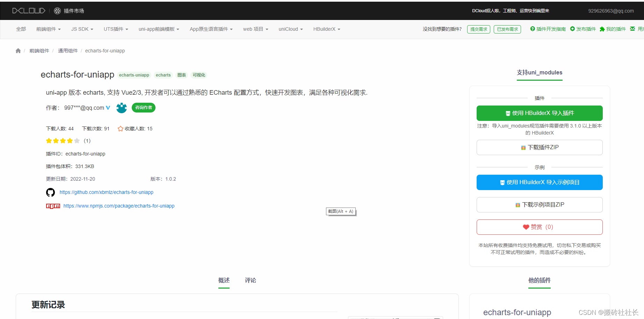Click the 插件市场 puzzle icon in header
Viewport: 644px width, 319px height.
[57, 10]
